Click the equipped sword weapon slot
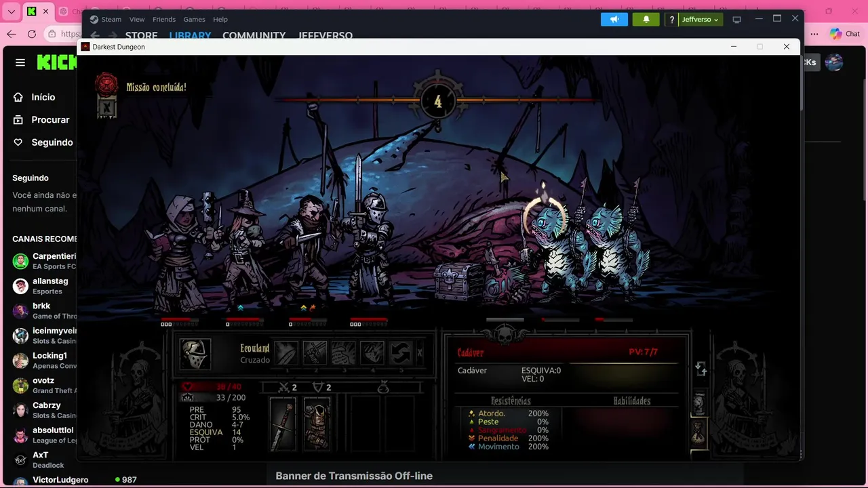 click(283, 424)
